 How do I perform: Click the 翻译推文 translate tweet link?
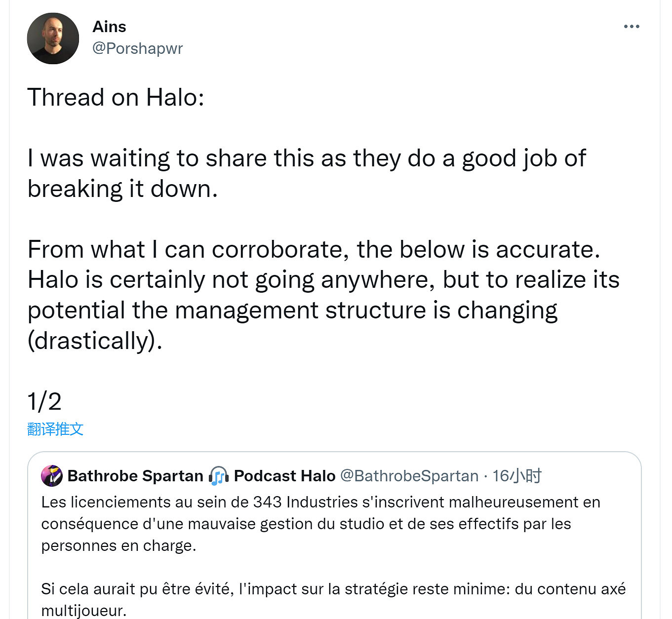[x=55, y=429]
